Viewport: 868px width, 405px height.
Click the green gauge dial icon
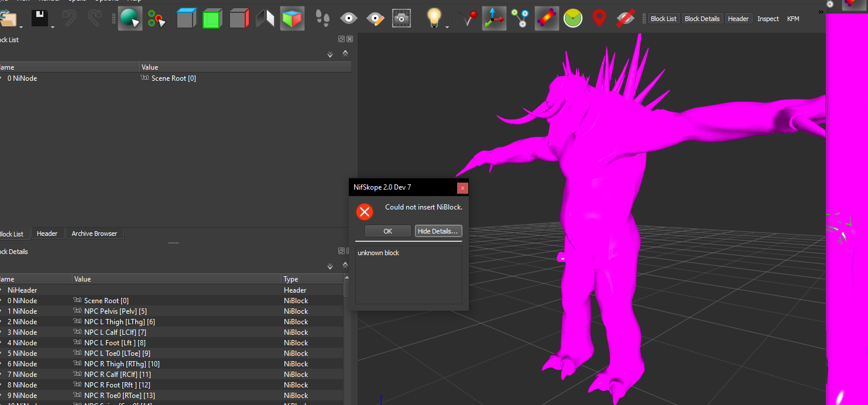[x=573, y=19]
